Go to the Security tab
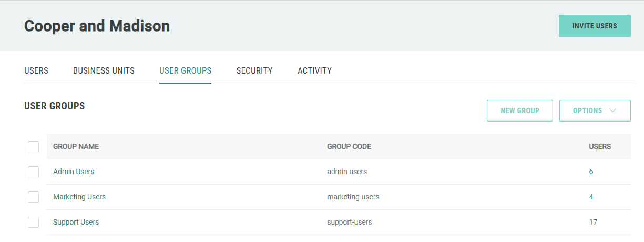Screen dimensions: 644x242 tap(254, 70)
